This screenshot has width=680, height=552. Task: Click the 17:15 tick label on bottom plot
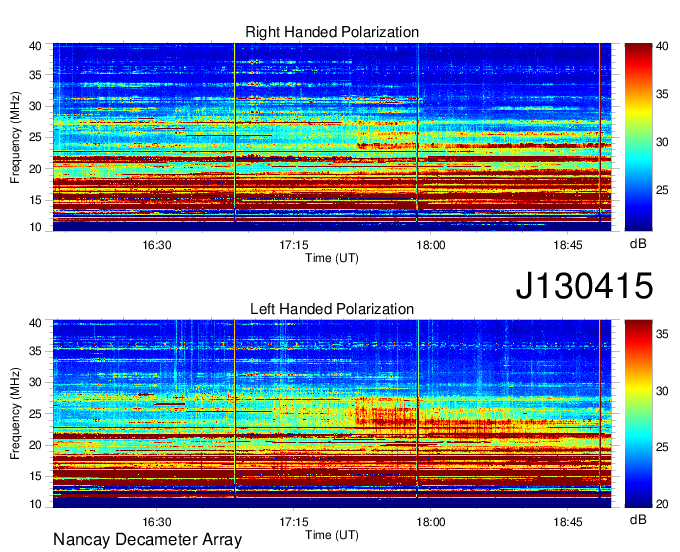click(x=294, y=522)
